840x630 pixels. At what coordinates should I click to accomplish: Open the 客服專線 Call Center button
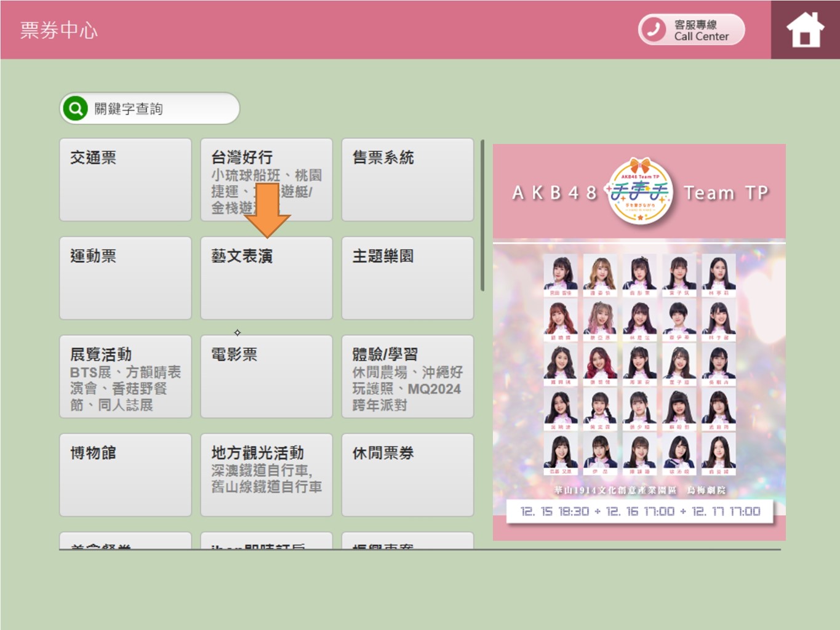pos(692,30)
